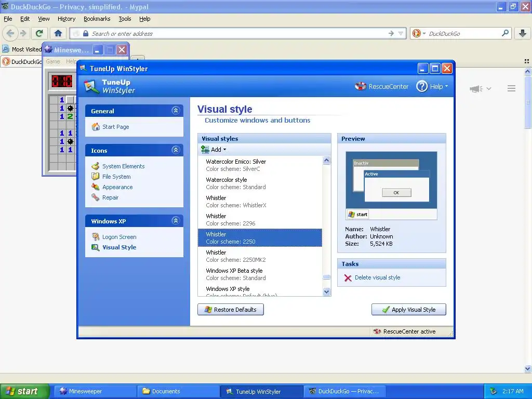
Task: Open the Tools menu
Action: (x=125, y=19)
